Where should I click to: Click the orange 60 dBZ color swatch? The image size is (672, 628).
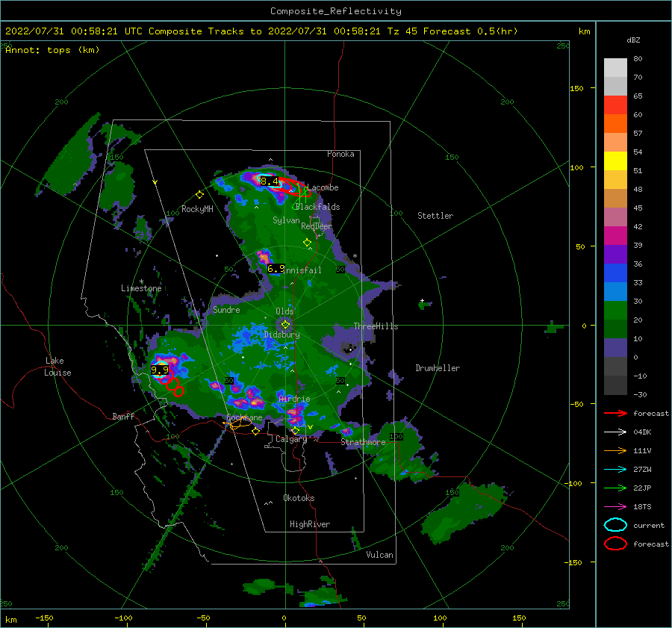tap(615, 124)
